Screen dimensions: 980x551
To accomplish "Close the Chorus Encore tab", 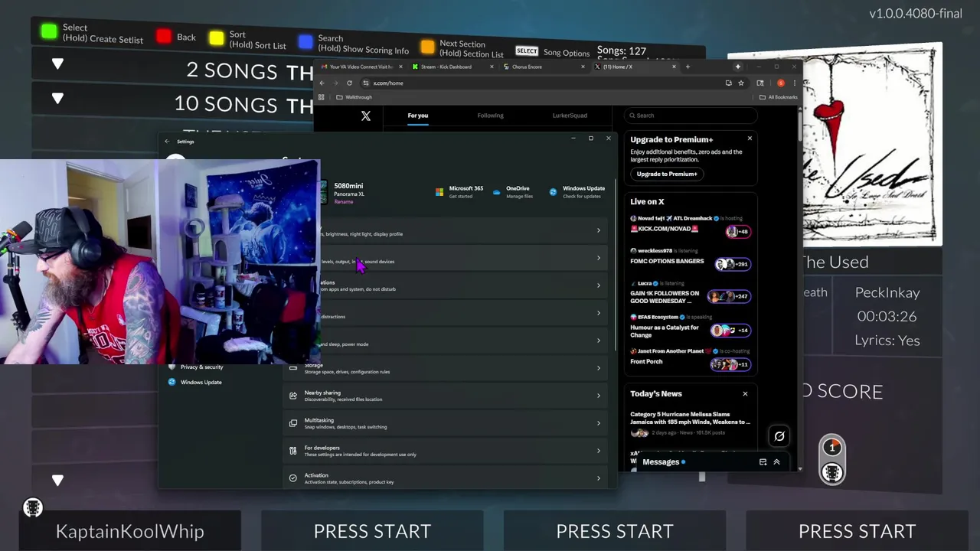I will (583, 67).
